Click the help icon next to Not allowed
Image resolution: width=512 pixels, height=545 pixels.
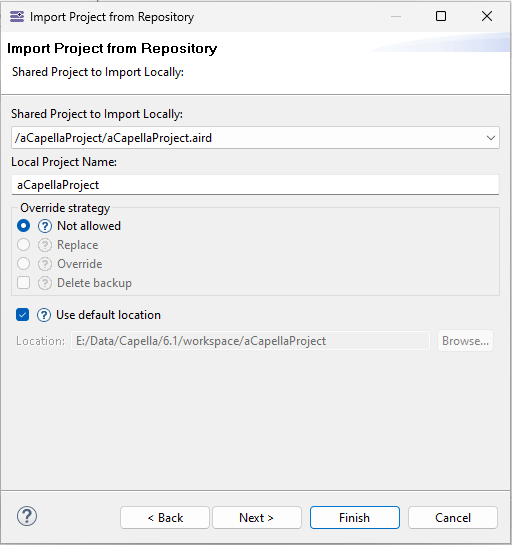pyautogui.click(x=45, y=226)
